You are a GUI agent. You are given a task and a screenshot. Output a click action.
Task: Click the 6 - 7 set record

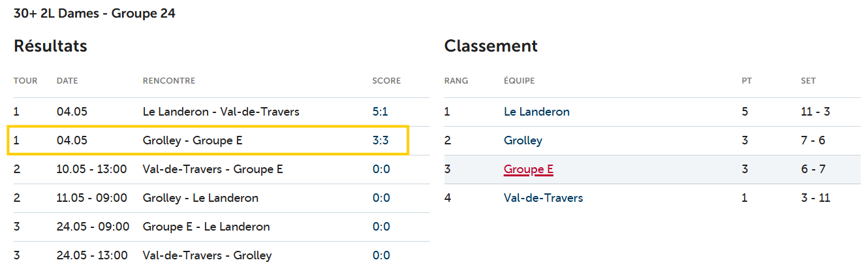[813, 169]
